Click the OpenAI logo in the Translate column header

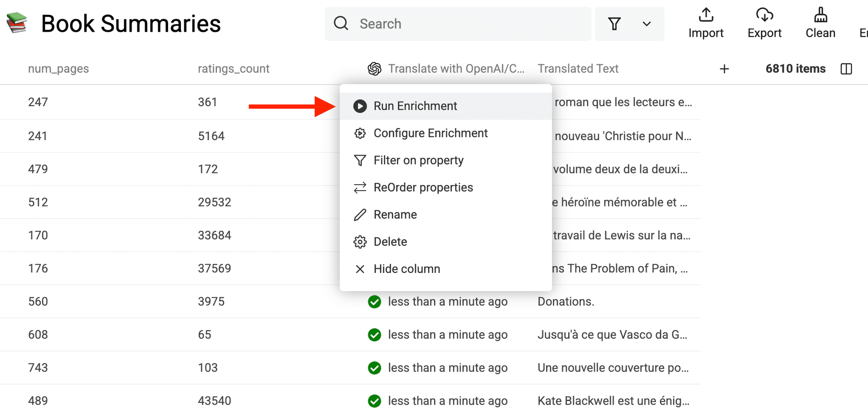coord(374,69)
